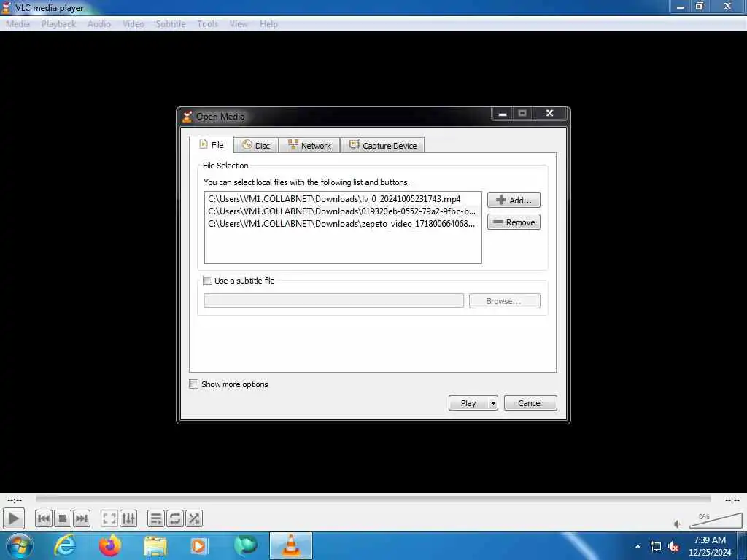This screenshot has height=560, width=747.
Task: Enable Use a subtitle file checkbox
Action: tap(208, 281)
